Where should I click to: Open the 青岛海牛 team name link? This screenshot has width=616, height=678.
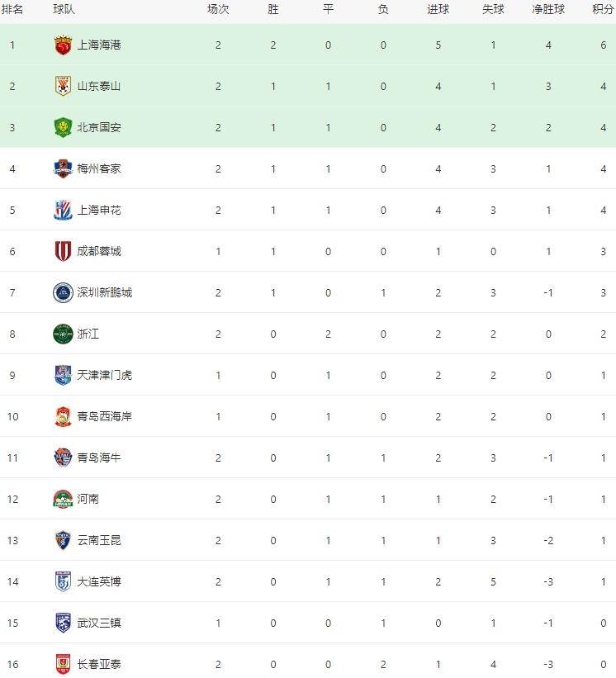click(x=99, y=458)
